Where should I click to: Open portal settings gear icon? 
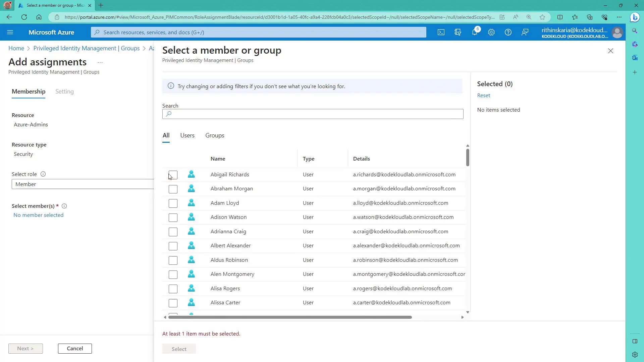(491, 32)
